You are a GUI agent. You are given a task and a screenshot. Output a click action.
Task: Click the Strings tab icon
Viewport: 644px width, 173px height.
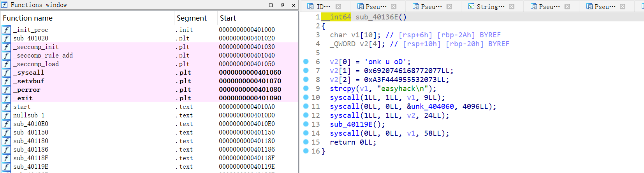471,7
